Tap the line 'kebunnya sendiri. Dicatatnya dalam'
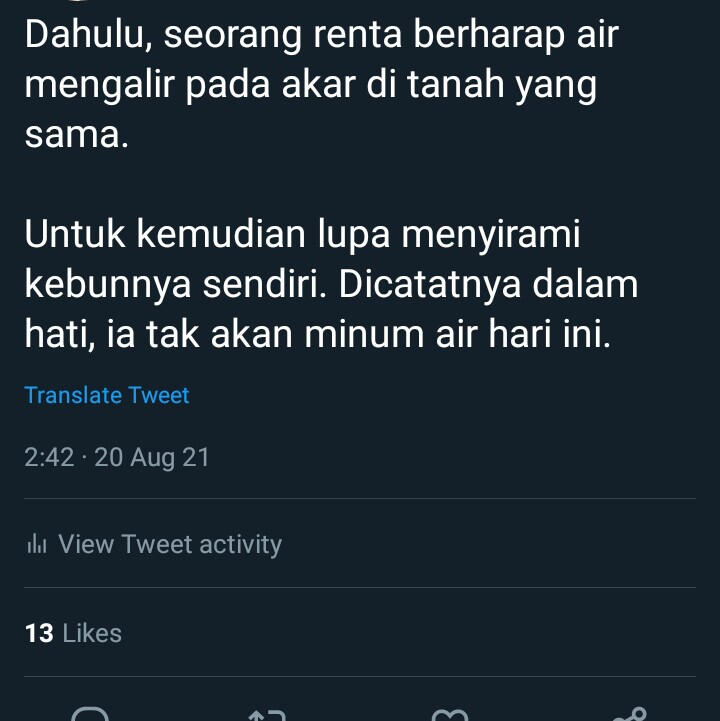 pos(331,284)
